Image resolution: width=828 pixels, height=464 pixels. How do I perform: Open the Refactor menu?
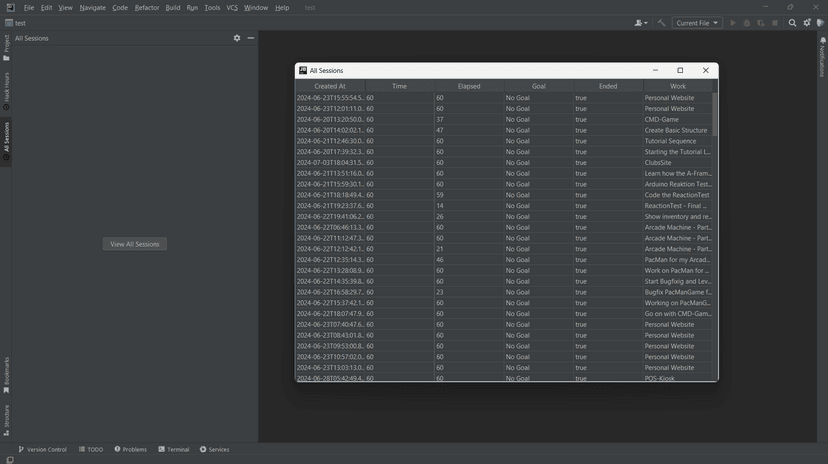click(147, 7)
